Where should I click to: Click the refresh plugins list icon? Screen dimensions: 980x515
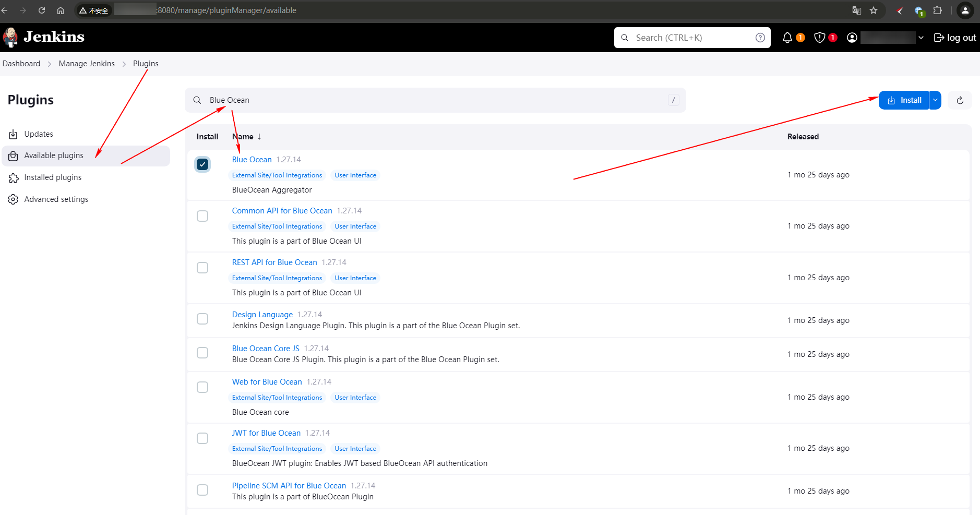pos(960,100)
